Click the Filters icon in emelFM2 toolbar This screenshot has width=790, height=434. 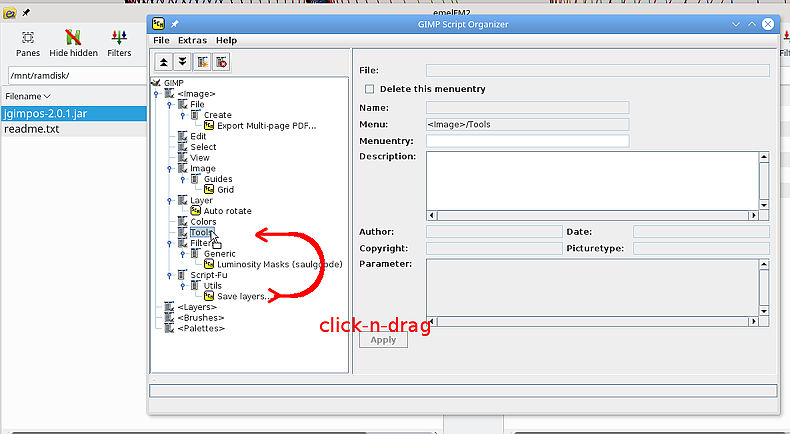tap(119, 37)
